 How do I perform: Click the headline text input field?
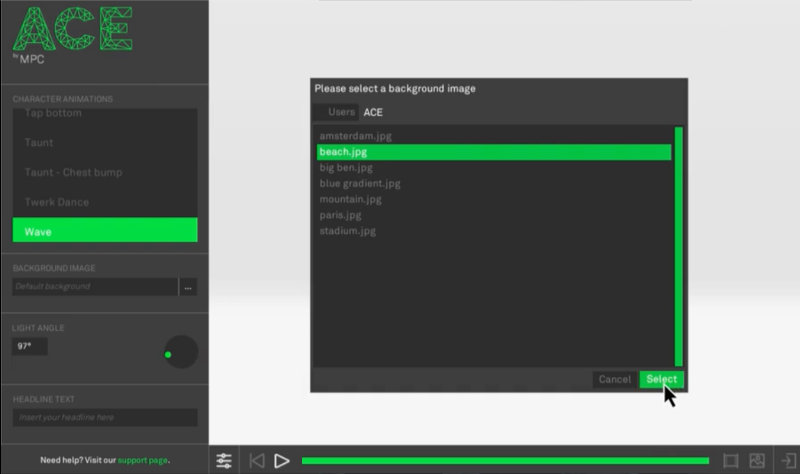click(x=105, y=417)
